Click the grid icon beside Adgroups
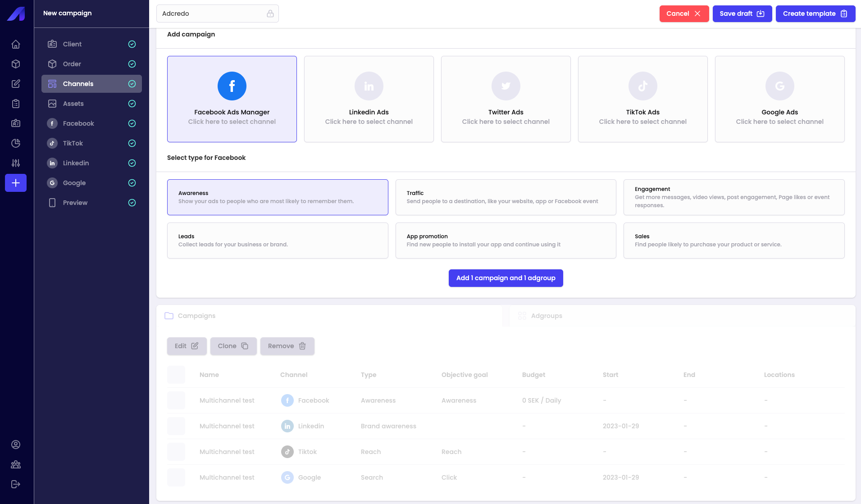This screenshot has height=504, width=861. pyautogui.click(x=522, y=316)
